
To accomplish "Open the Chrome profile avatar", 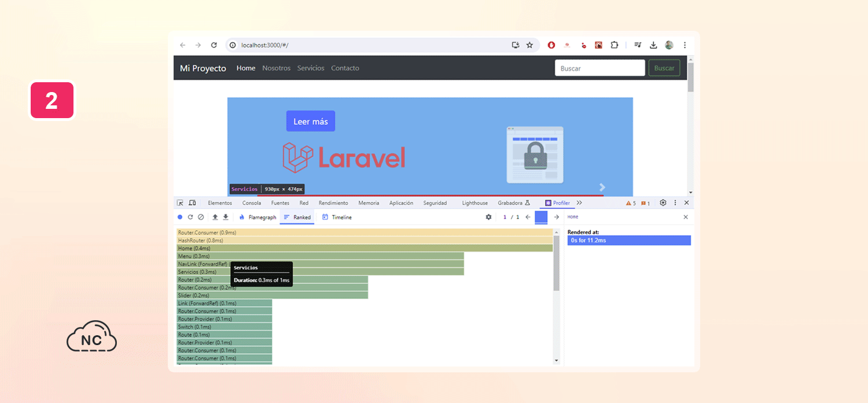I will tap(669, 45).
